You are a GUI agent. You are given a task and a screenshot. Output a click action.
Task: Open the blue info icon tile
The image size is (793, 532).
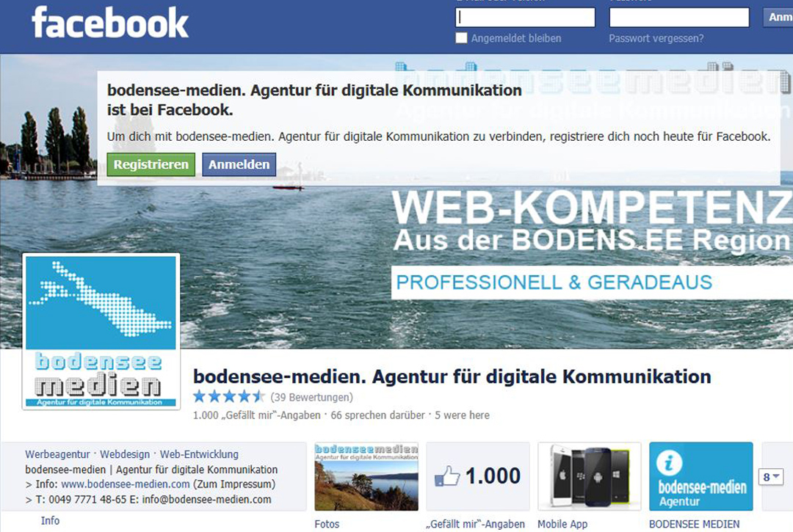[x=701, y=476]
